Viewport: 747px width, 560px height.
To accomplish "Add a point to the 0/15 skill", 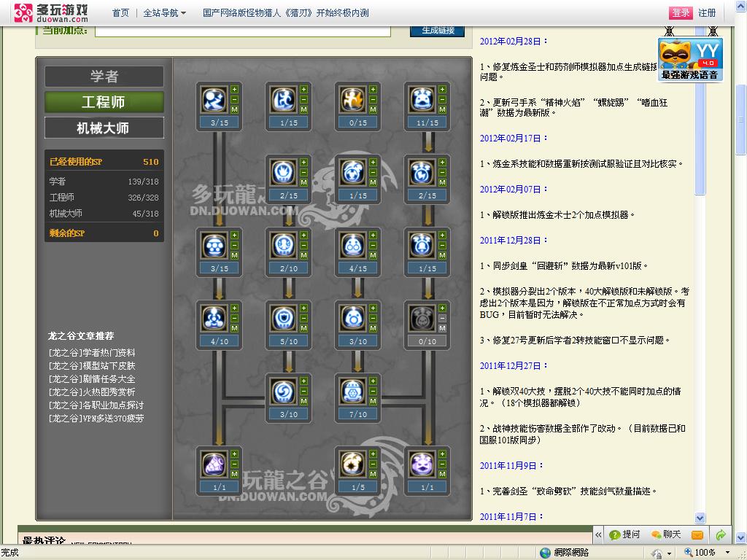I will (373, 90).
